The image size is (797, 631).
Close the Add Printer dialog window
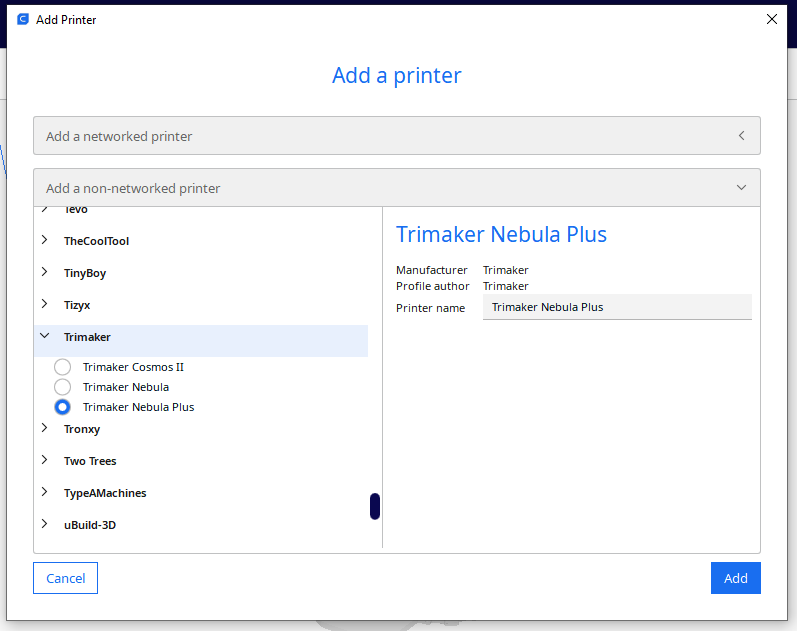tap(771, 19)
